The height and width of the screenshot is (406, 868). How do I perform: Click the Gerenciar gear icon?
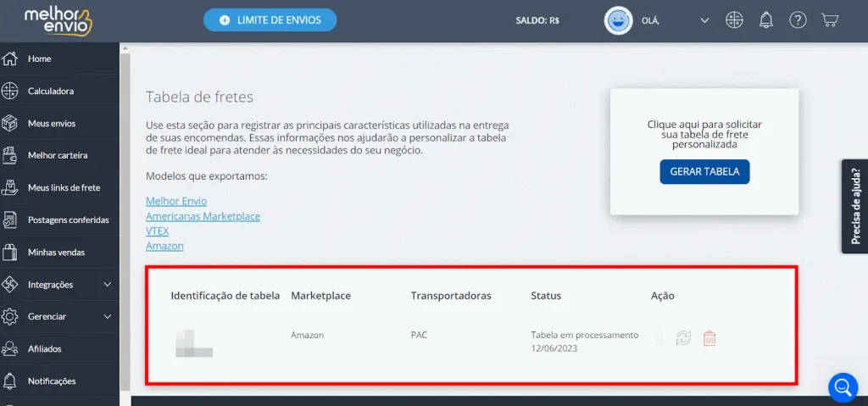(x=10, y=317)
